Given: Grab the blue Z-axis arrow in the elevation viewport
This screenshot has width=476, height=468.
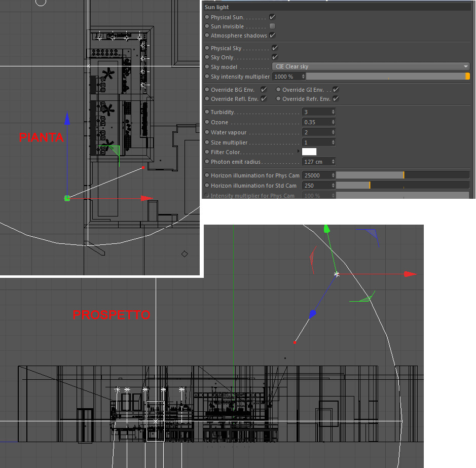Looking at the screenshot, I should 312,314.
